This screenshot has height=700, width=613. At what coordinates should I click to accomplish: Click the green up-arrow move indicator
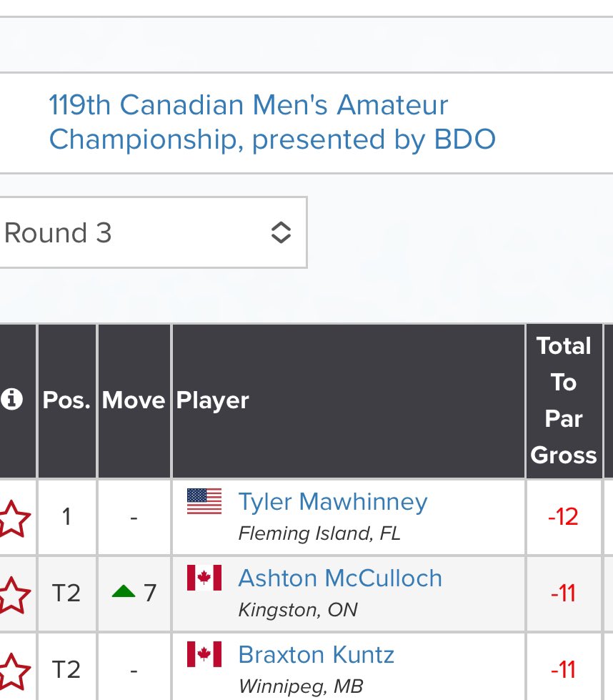coord(124,593)
